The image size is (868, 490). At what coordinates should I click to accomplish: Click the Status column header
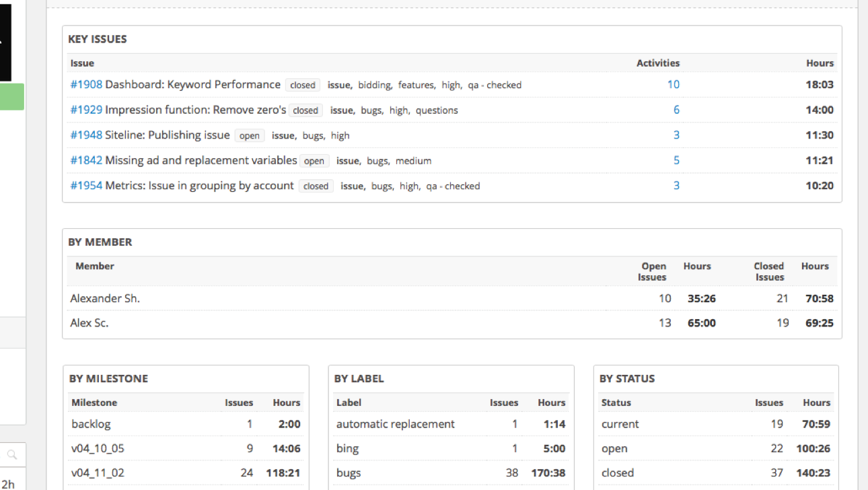click(x=616, y=403)
